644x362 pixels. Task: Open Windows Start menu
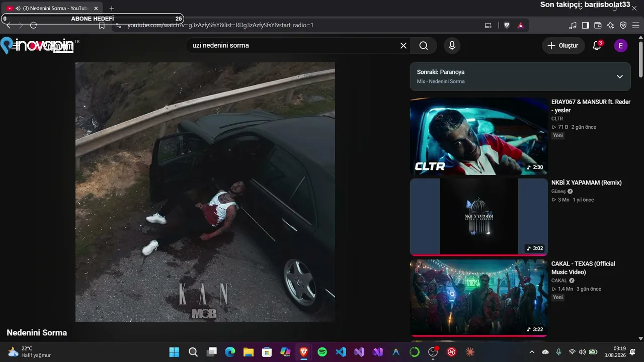[x=174, y=352]
